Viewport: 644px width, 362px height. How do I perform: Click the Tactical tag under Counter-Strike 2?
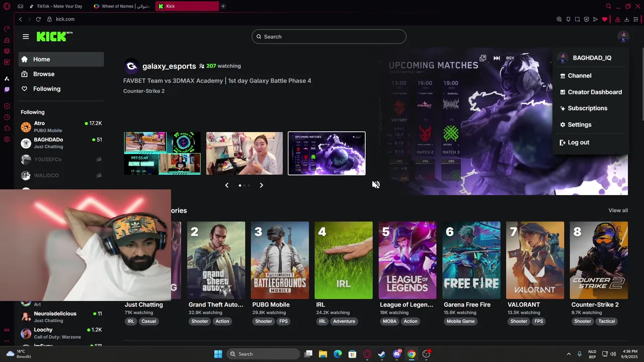click(x=606, y=321)
